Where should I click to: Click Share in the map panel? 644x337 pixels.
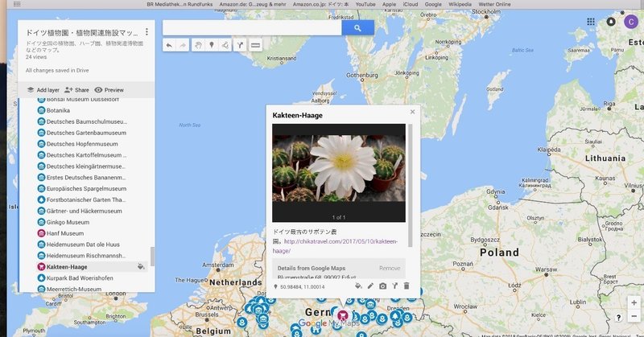point(76,90)
